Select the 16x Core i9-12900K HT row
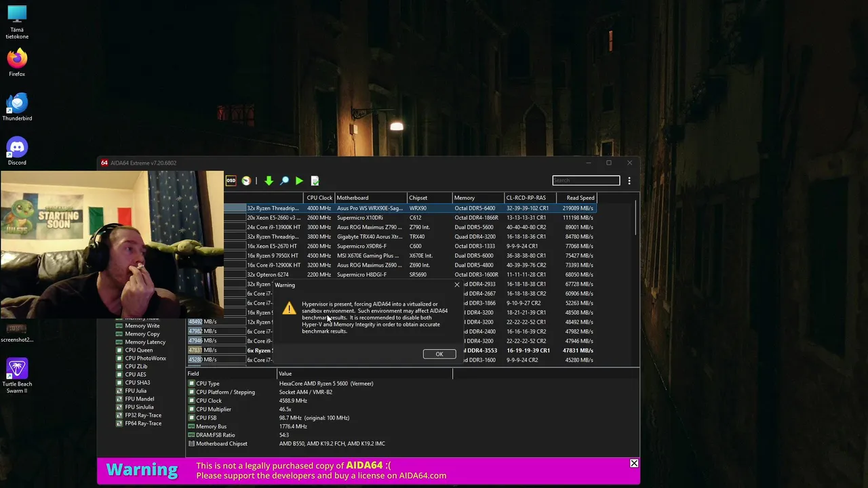This screenshot has width=868, height=488. (410, 265)
